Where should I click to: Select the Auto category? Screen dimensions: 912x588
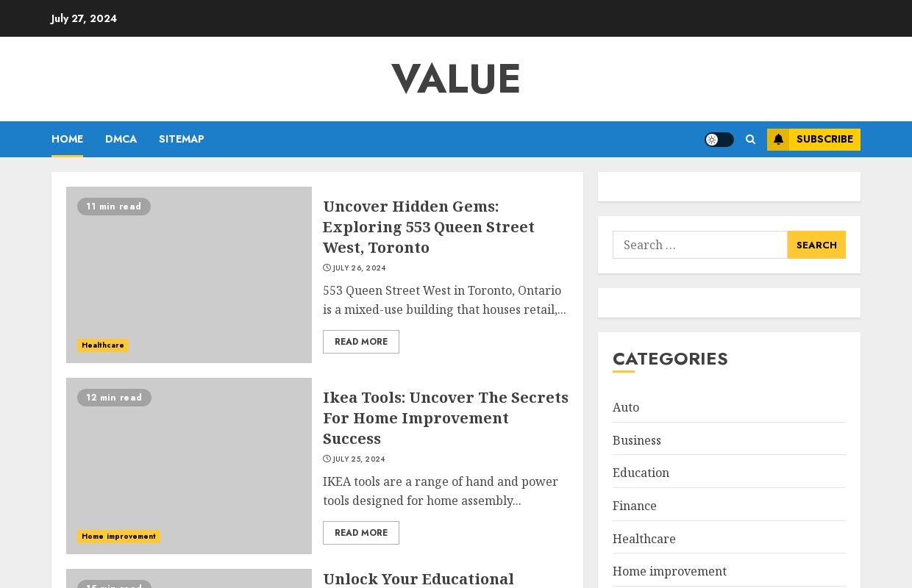click(x=626, y=407)
